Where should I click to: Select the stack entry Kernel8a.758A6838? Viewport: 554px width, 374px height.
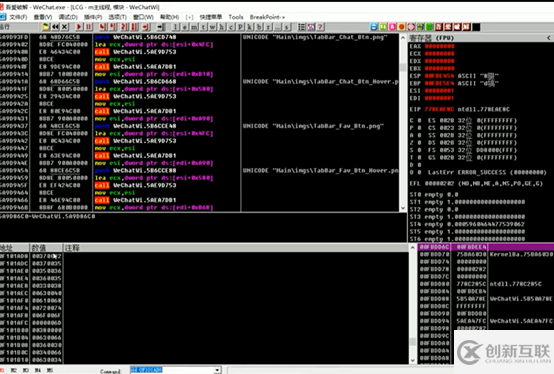click(521, 254)
